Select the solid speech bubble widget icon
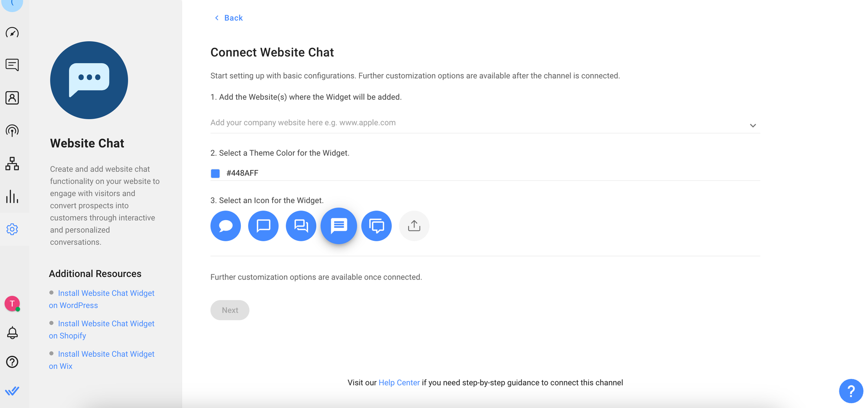Screen dimensions: 868x408 (x=226, y=226)
